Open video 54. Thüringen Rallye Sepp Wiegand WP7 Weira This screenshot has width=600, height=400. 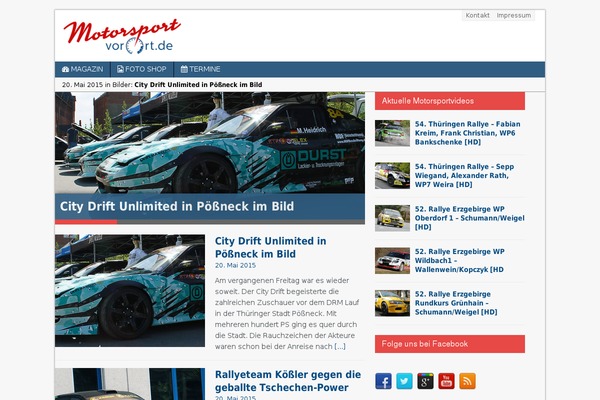point(465,175)
